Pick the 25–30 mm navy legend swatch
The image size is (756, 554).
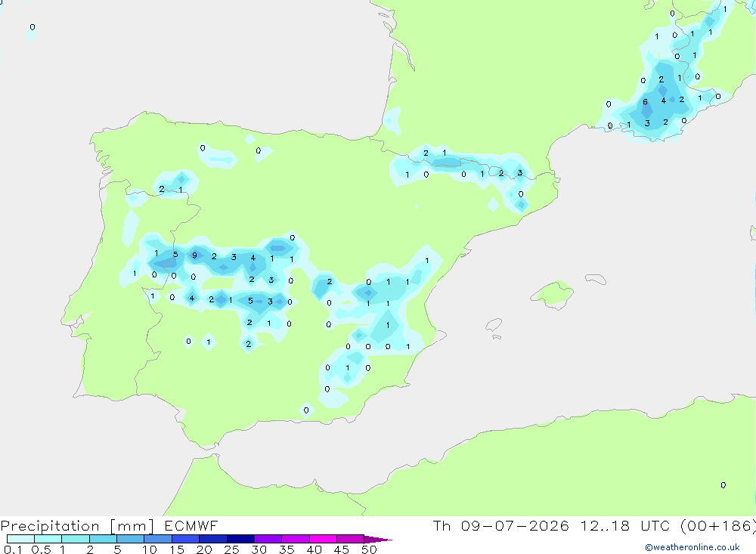[x=240, y=539]
